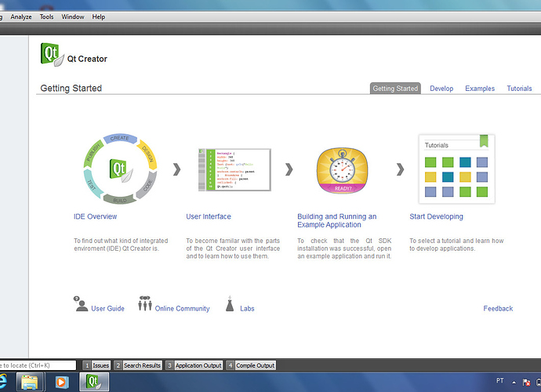Open Building and Running an Example Application
Viewport: 541px width, 392px height.
(336, 220)
